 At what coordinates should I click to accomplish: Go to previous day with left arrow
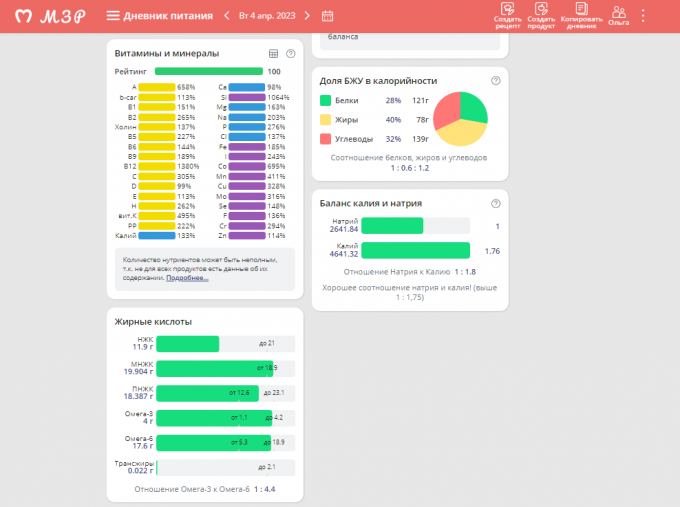coord(227,16)
